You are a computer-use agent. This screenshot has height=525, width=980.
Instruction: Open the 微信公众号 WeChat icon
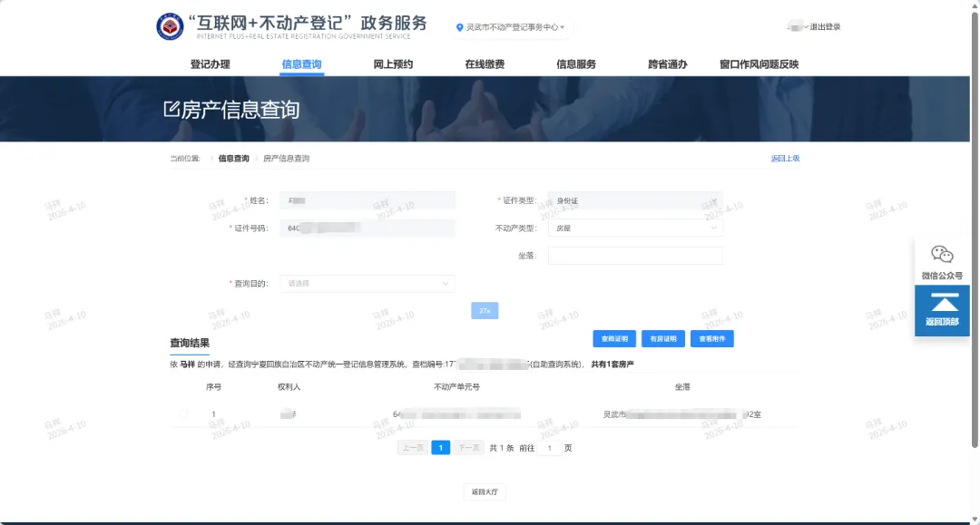(942, 255)
